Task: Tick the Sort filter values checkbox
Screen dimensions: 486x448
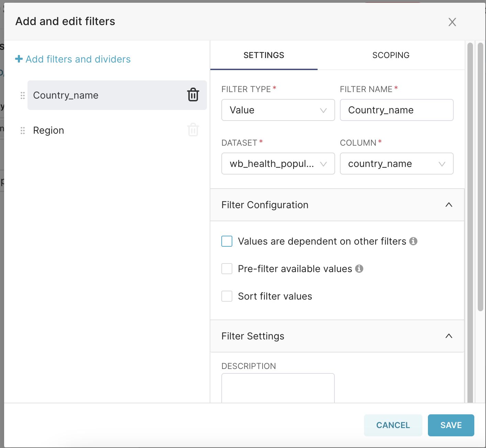Action: [227, 296]
